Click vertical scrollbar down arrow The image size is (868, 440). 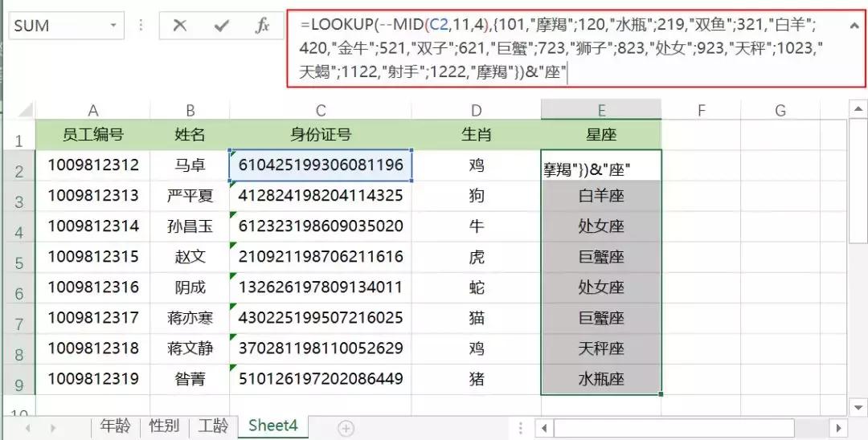coord(858,407)
